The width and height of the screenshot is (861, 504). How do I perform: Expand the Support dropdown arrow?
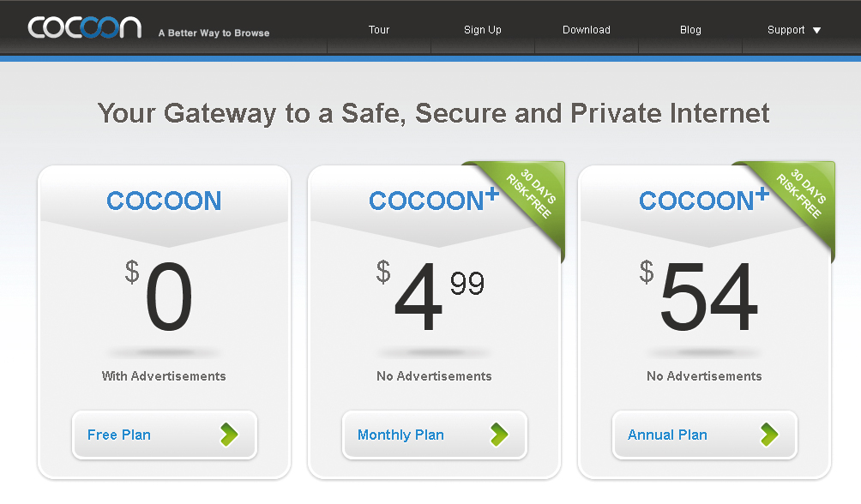click(816, 30)
